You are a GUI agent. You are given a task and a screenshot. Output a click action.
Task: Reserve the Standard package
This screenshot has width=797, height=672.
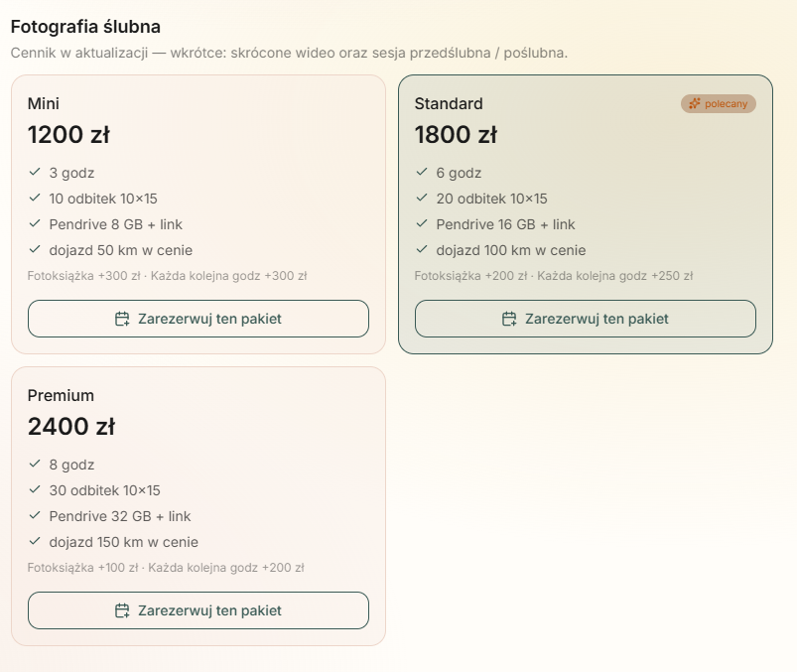coord(586,319)
